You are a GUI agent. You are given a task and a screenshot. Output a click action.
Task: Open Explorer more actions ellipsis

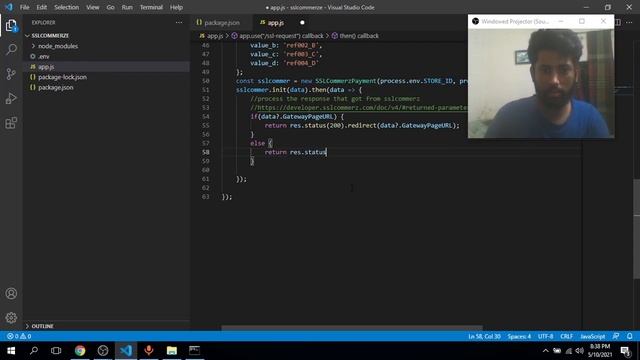(179, 22)
